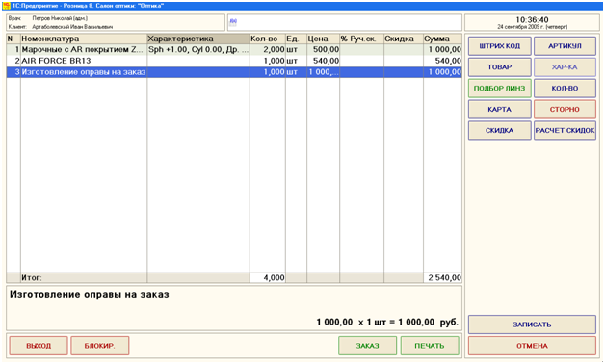
Task: Click the ШТРИХ КОД button
Action: click(x=500, y=46)
